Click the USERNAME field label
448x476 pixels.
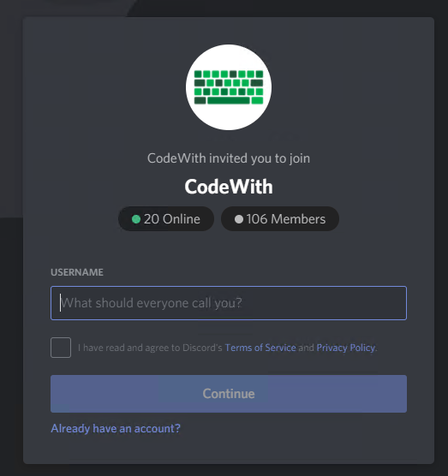(x=77, y=272)
